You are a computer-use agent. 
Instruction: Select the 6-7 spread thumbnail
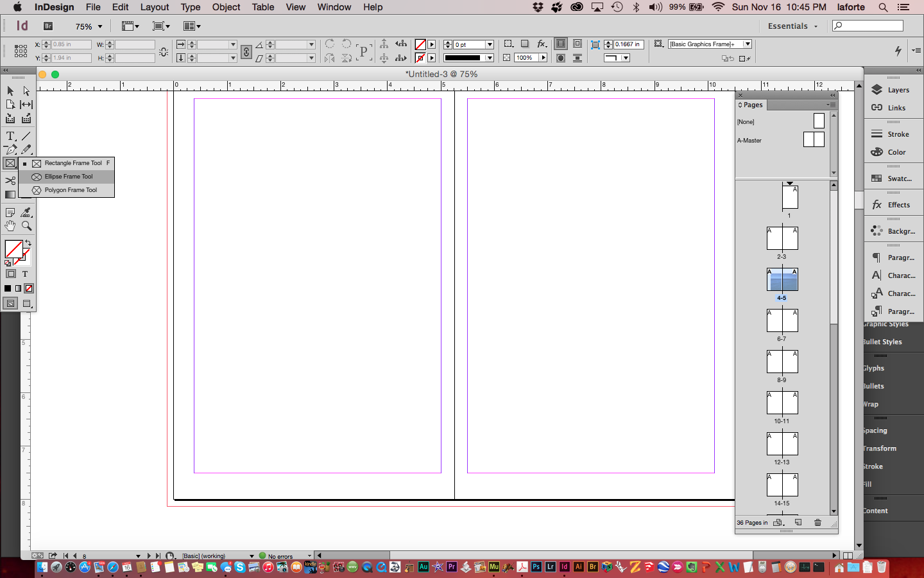point(782,320)
